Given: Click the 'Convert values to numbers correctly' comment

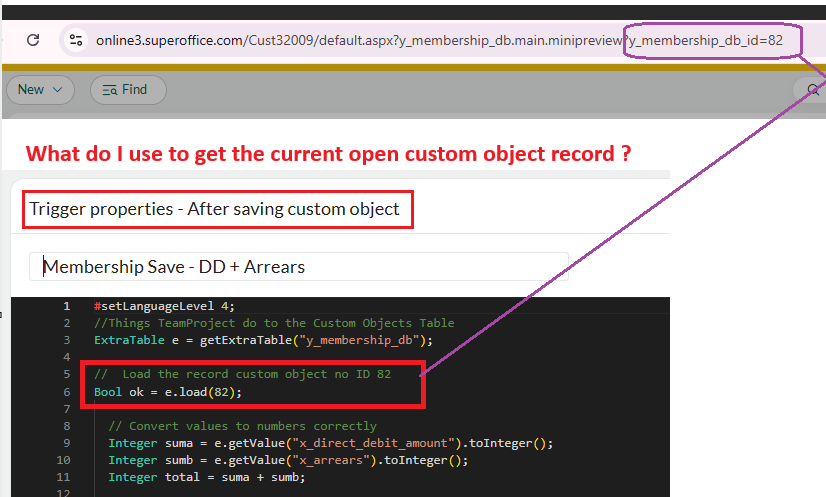Looking at the screenshot, I should coord(243,426).
